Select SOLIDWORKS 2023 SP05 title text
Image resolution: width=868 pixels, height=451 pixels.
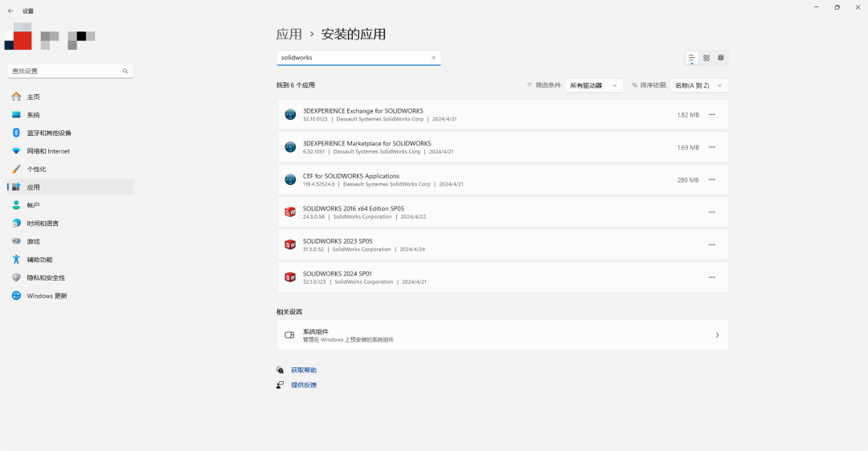tap(338, 241)
